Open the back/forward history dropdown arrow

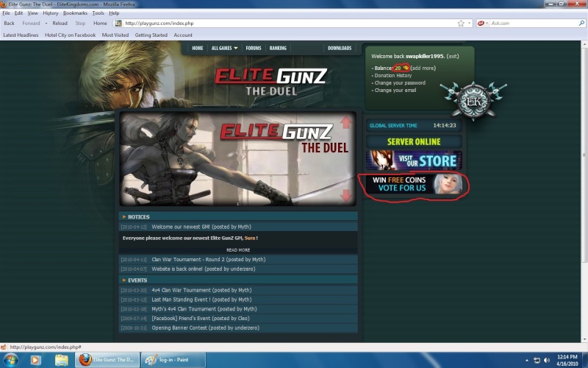[46, 24]
